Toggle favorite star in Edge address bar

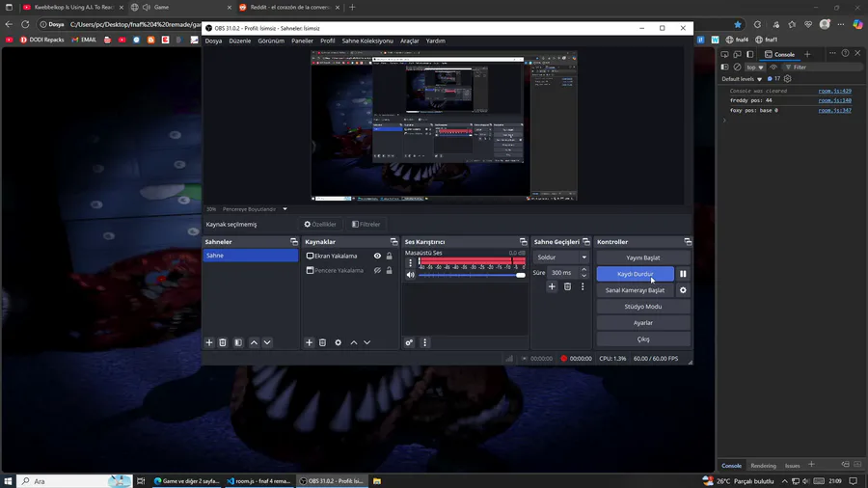coord(738,24)
